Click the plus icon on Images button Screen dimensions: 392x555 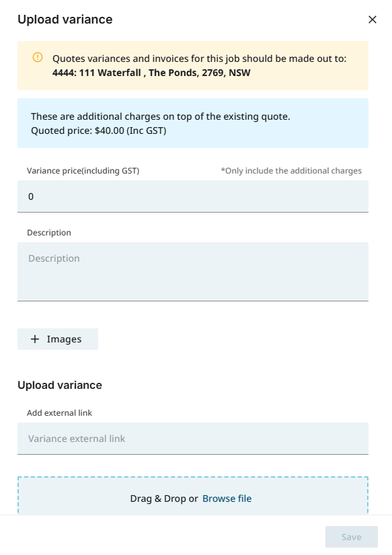point(35,339)
